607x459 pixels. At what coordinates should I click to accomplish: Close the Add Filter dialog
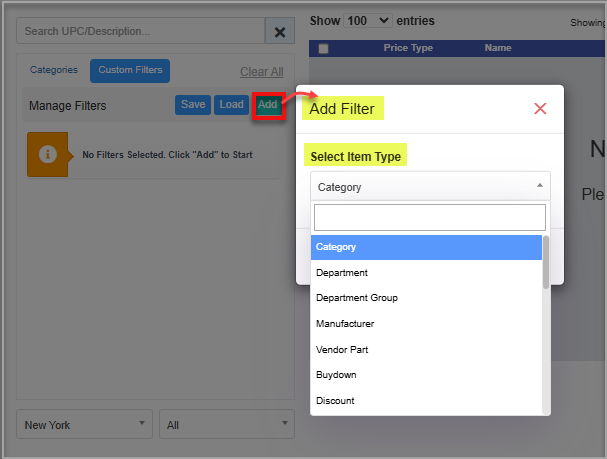point(540,108)
